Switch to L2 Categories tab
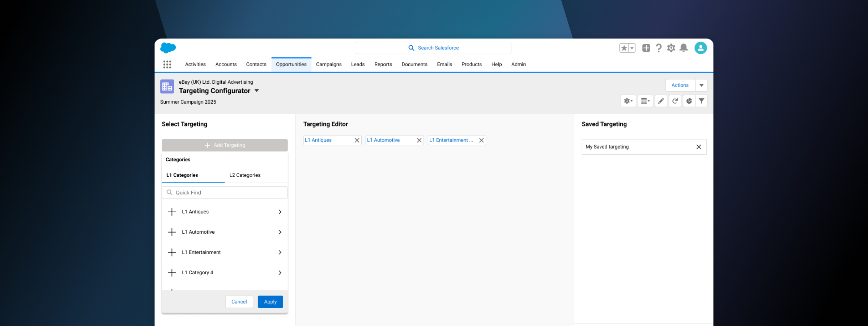Viewport: 868px width, 326px height. (245, 175)
